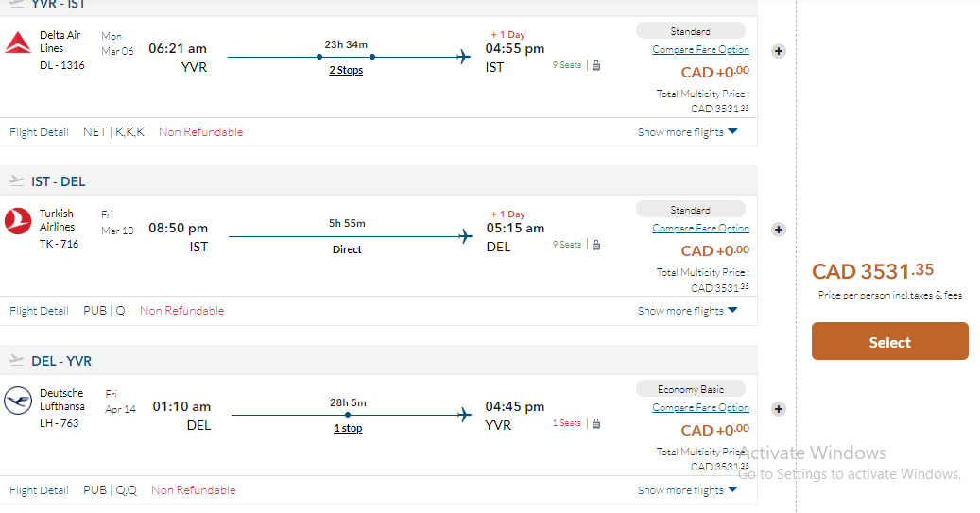980x513 pixels.
Task: Click the Delta Air Lines logo
Action: click(x=18, y=43)
